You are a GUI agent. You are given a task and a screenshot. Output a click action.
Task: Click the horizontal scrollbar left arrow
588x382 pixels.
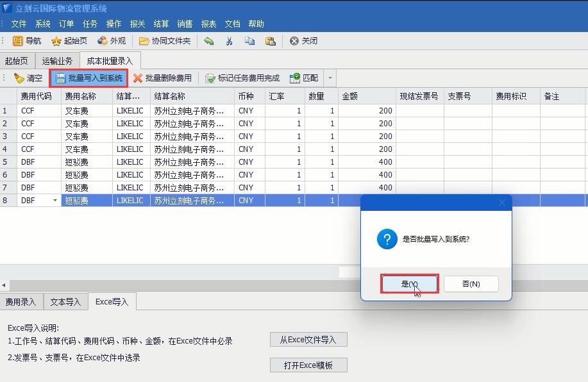click(x=4, y=285)
